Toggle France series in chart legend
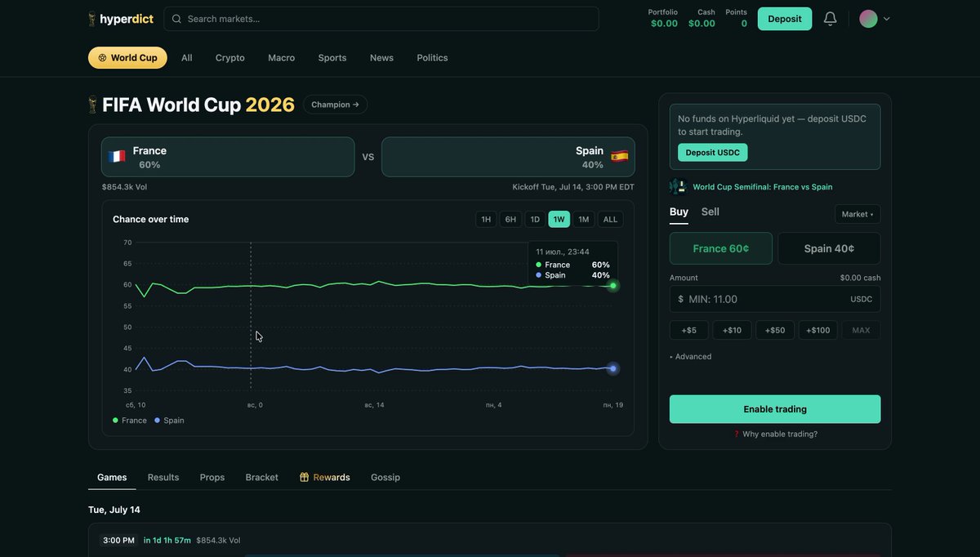The height and width of the screenshot is (557, 980). [x=130, y=421]
